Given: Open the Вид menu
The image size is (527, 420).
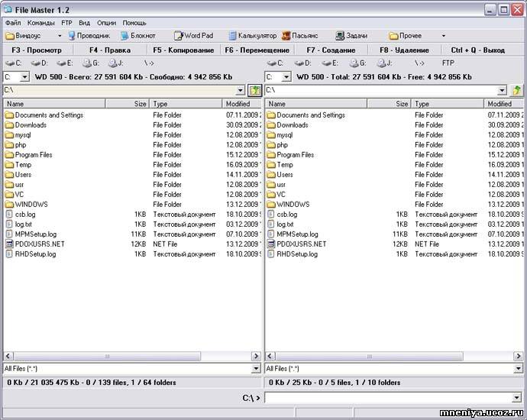Looking at the screenshot, I should [84, 23].
